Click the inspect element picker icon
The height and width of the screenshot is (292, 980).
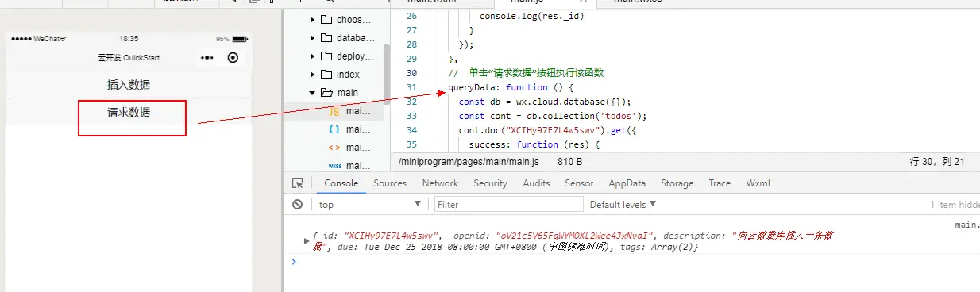(x=298, y=183)
